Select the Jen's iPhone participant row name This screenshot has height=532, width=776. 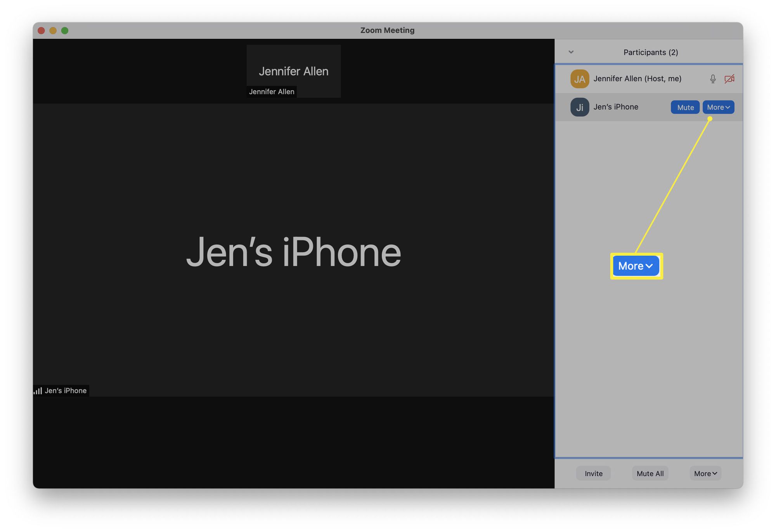point(616,107)
